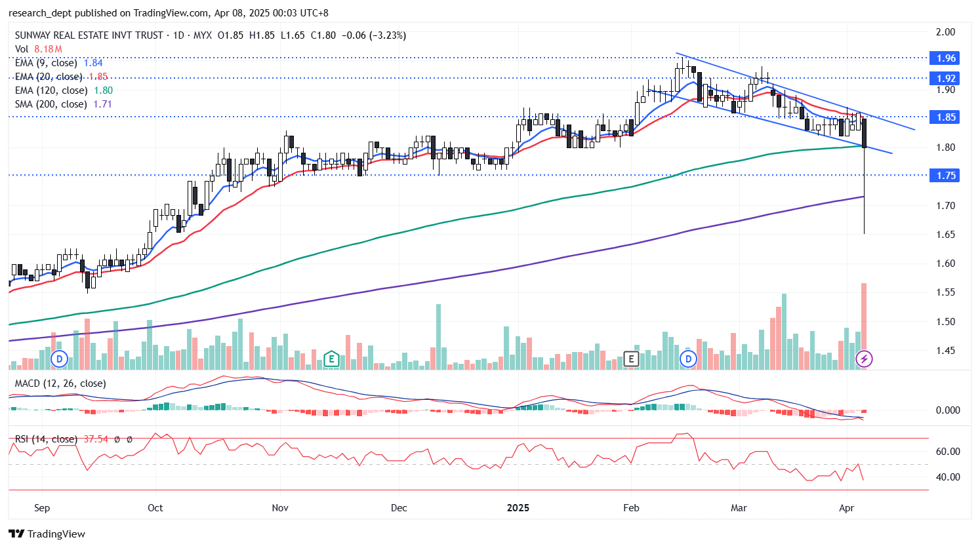
Task: Click the Dec label on time axis
Action: pyautogui.click(x=399, y=508)
